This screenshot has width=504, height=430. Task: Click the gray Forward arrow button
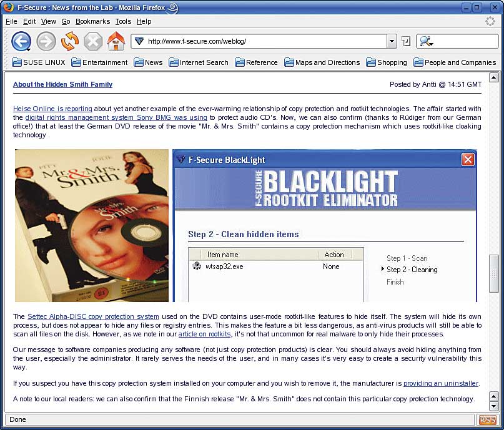(x=46, y=41)
